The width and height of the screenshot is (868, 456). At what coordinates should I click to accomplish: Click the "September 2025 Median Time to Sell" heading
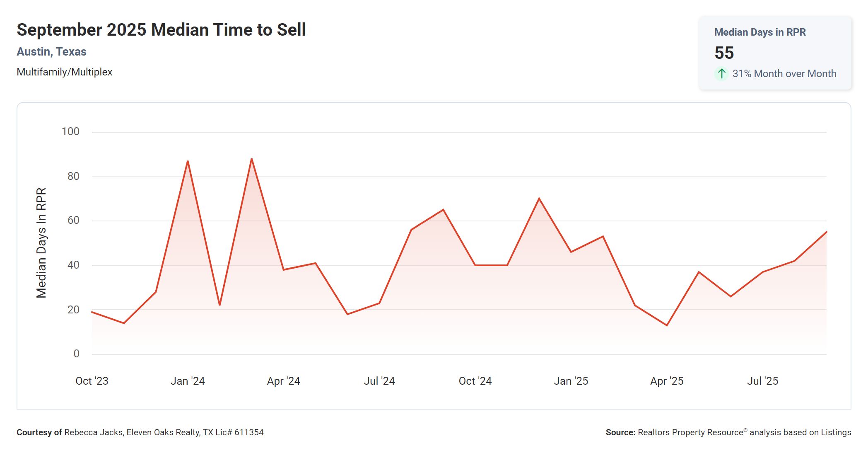coord(161,30)
